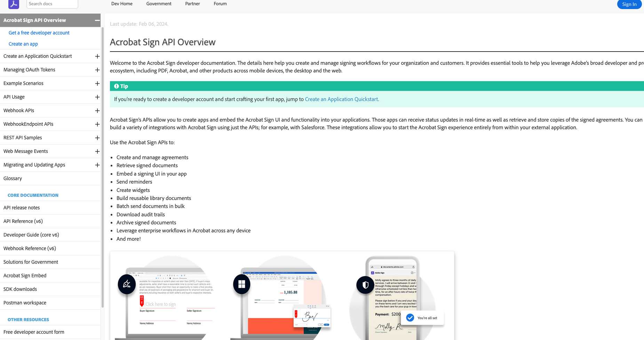Expand REST API Samples plus icon
This screenshot has height=340, width=644.
[x=97, y=138]
